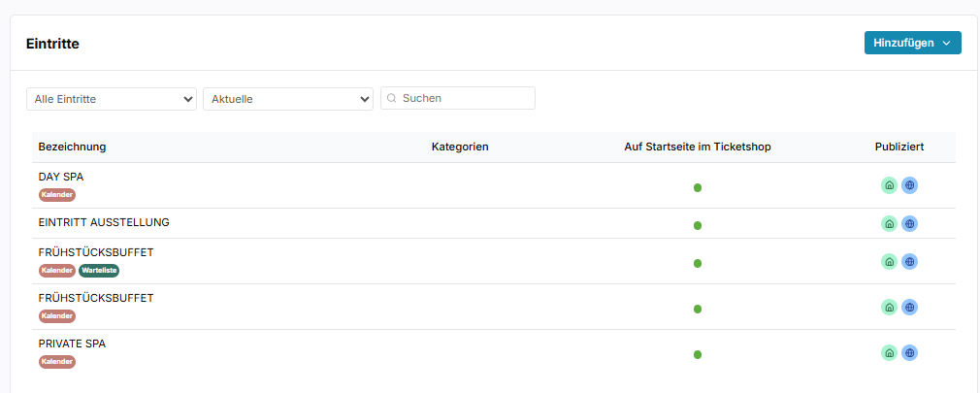Click into the Suchen search field
The image size is (980, 393).
(x=464, y=98)
